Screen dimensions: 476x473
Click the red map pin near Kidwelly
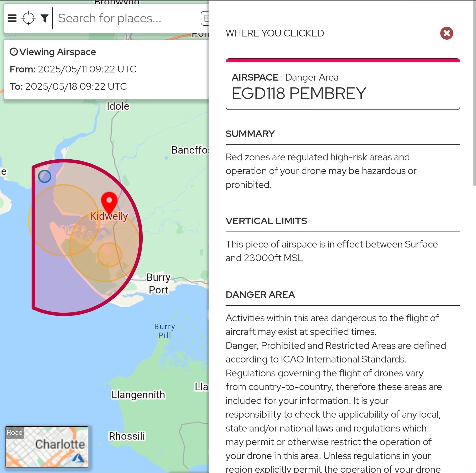coord(109,203)
